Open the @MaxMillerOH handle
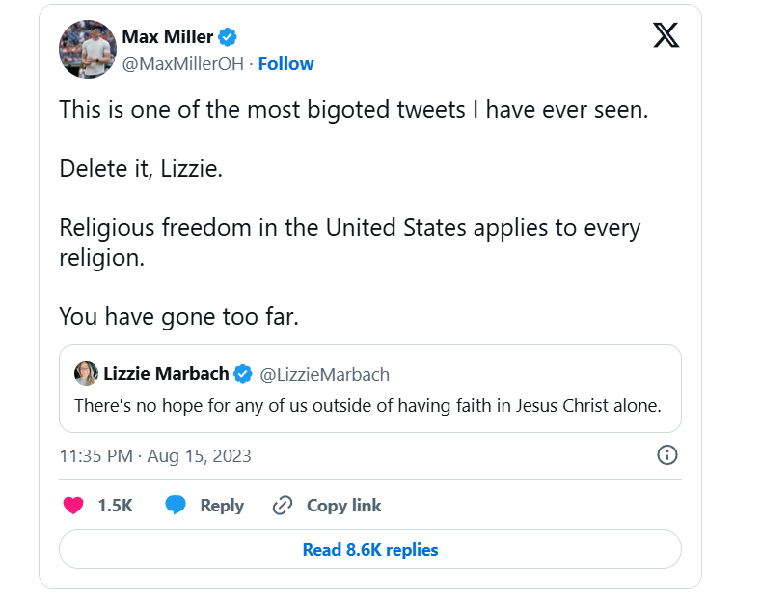 (x=184, y=63)
